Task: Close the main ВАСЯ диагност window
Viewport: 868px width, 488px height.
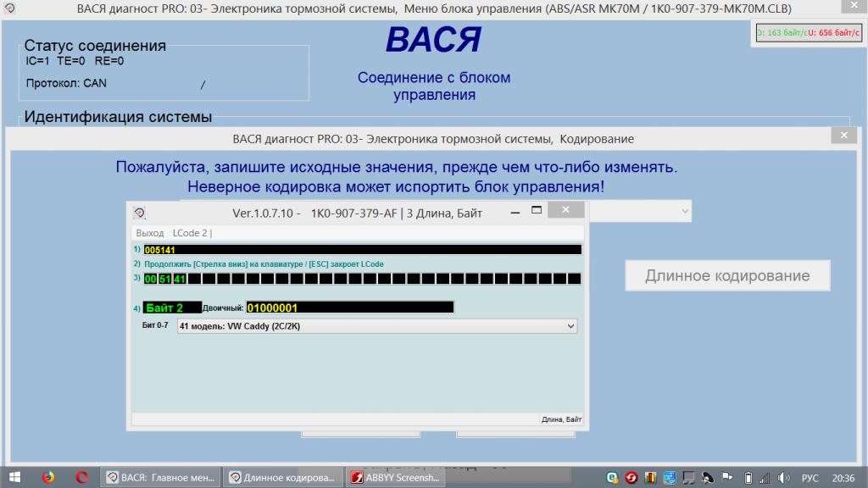Action: click(x=854, y=6)
